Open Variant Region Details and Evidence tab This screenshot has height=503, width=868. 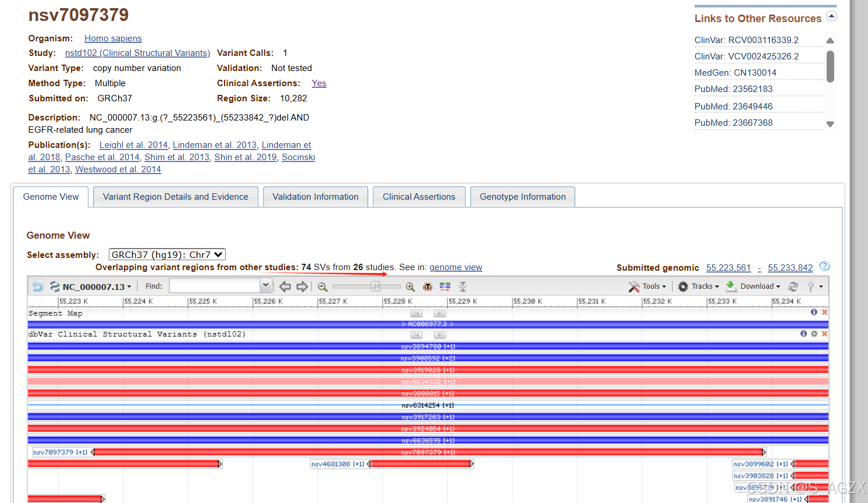[176, 197]
